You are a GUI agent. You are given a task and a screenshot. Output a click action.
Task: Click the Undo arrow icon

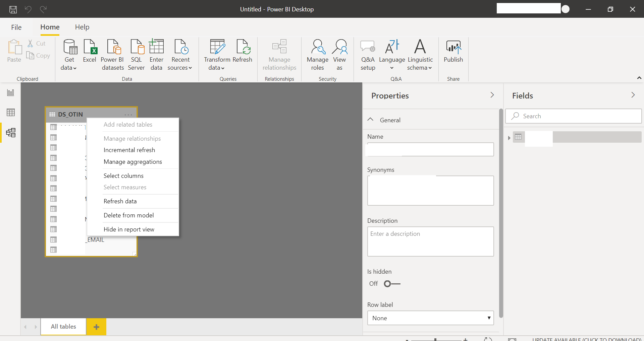[28, 9]
